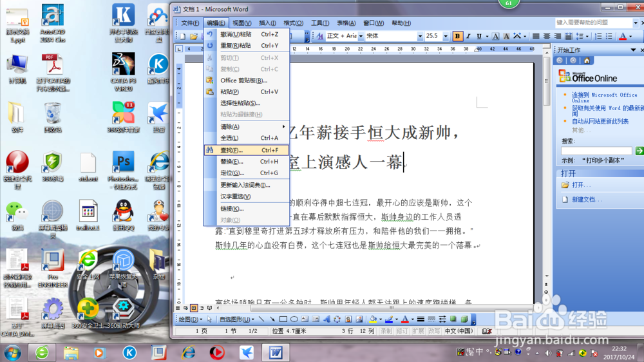Open the Insert (插入) menu

click(x=267, y=23)
